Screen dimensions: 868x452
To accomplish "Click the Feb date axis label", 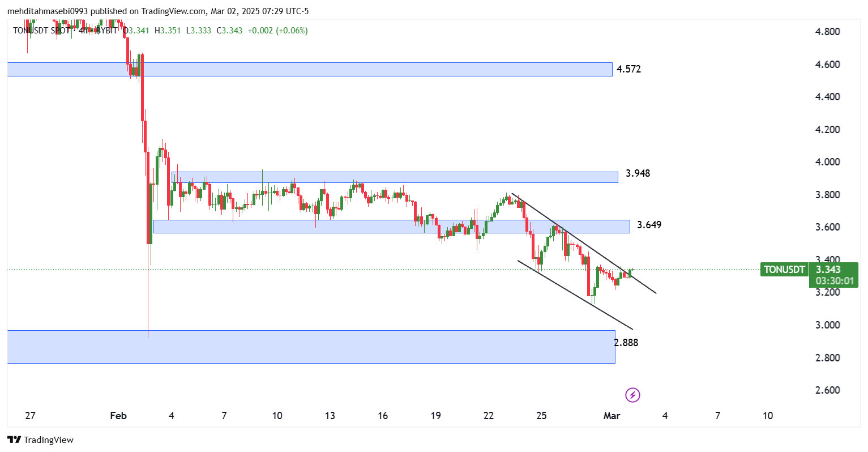I will click(118, 416).
